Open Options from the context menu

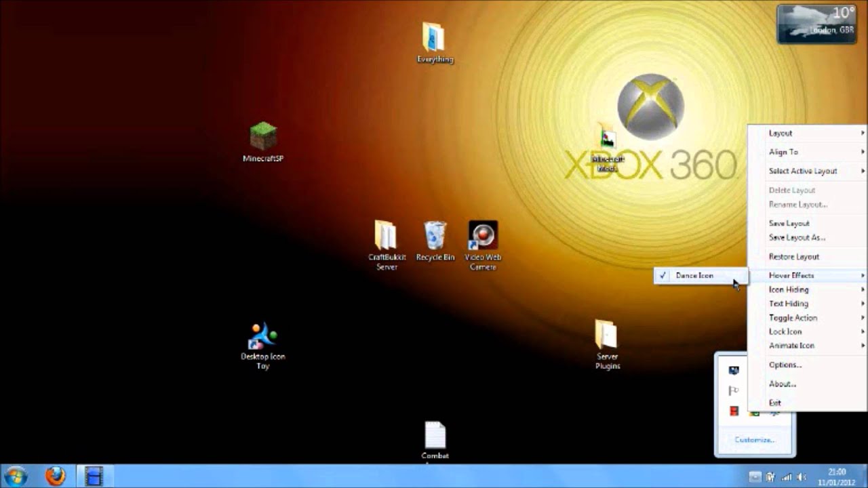click(808, 365)
